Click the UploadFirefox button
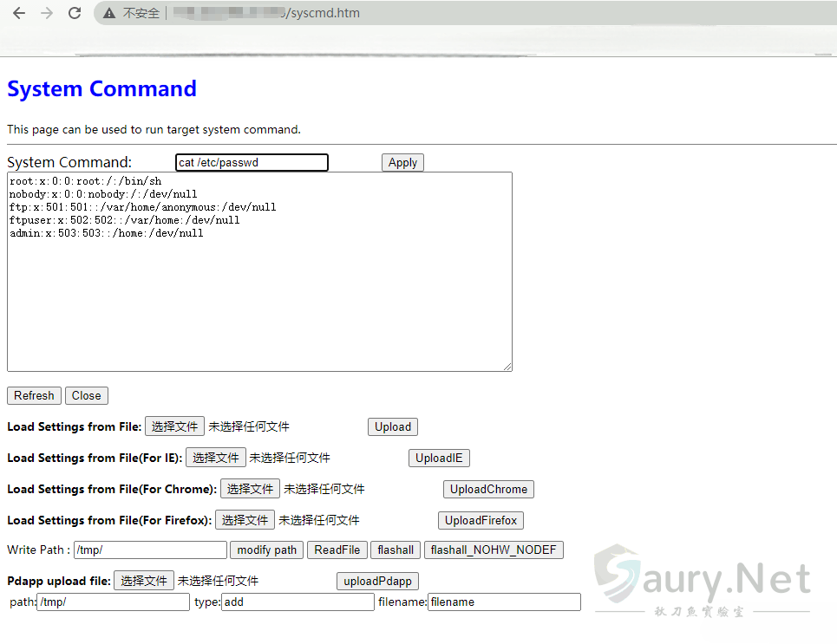This screenshot has height=644, width=837. pyautogui.click(x=481, y=520)
